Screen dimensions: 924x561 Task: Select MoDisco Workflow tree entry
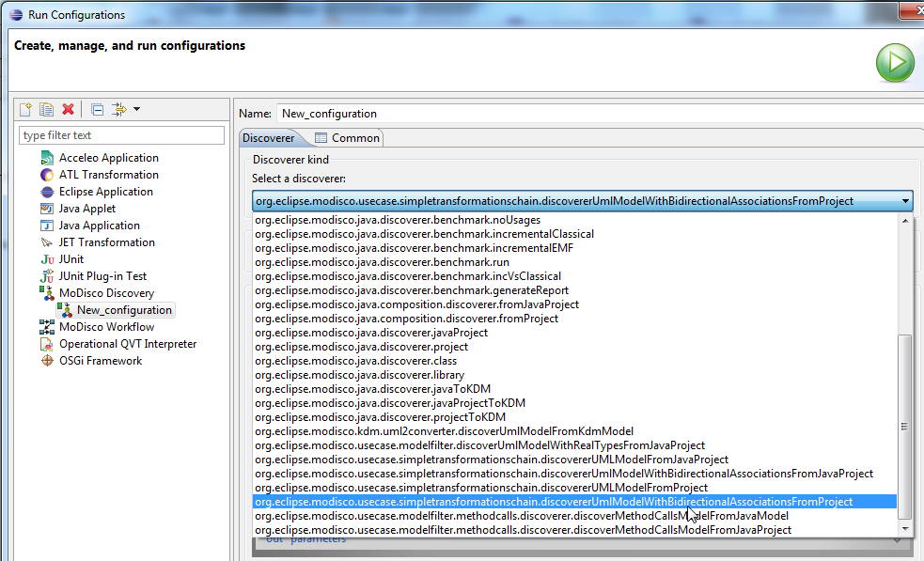click(106, 327)
